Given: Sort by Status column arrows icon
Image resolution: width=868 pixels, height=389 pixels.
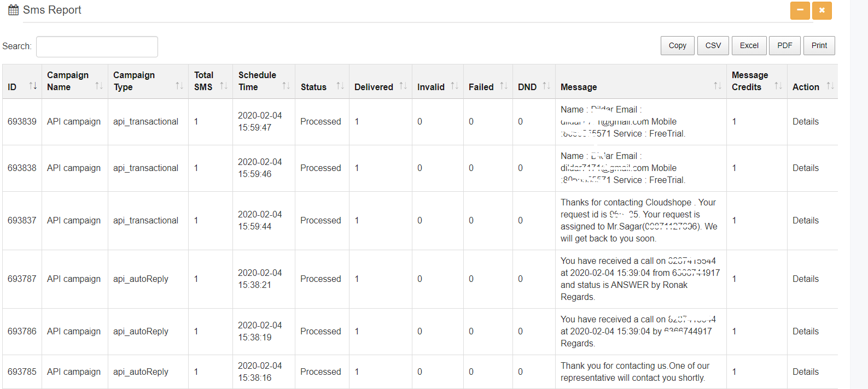Looking at the screenshot, I should point(340,86).
